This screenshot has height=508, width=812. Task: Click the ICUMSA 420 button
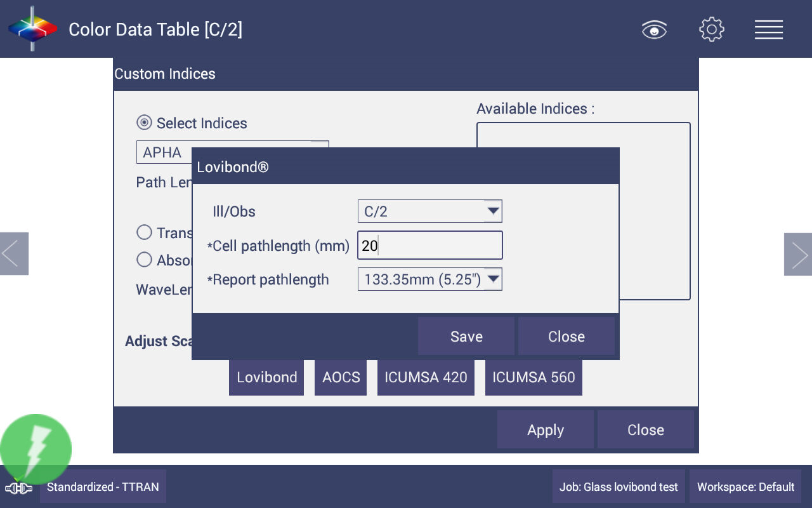(x=426, y=377)
